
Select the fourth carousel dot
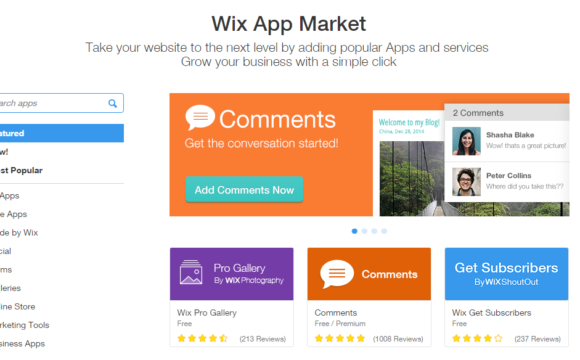click(384, 231)
